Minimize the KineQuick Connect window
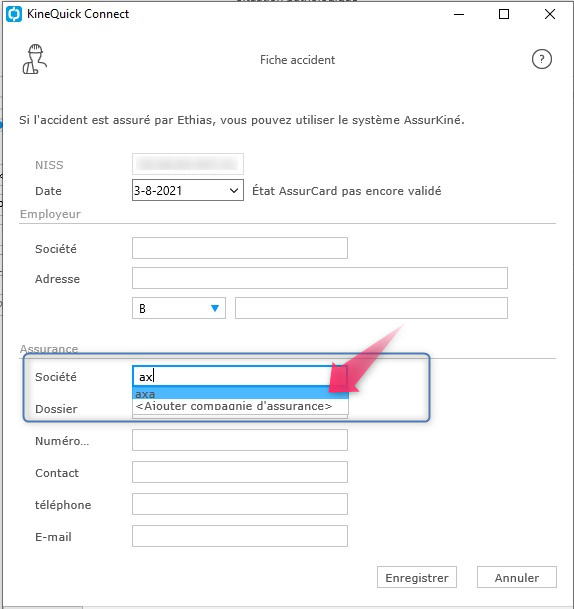The width and height of the screenshot is (574, 609). click(459, 14)
